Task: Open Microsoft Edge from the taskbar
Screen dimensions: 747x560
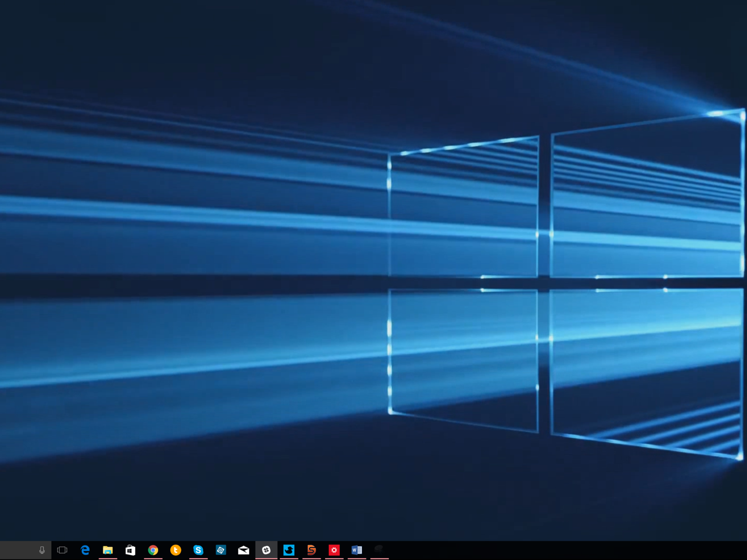Action: tap(85, 550)
